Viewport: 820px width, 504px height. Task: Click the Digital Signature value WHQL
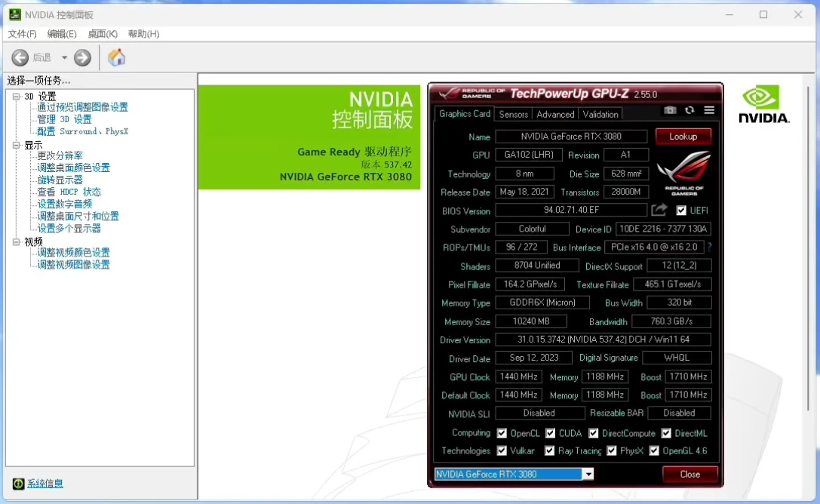[x=676, y=357]
